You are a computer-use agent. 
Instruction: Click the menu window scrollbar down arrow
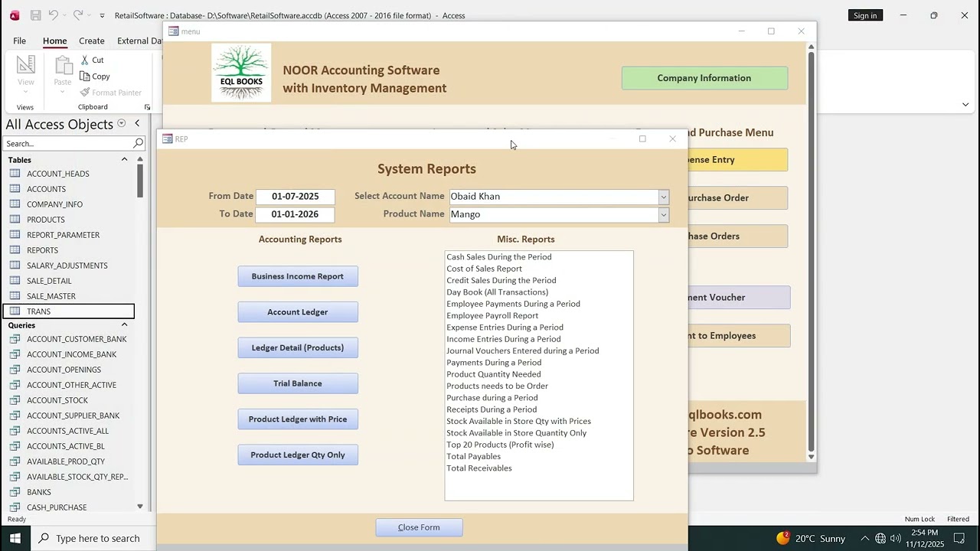pos(811,457)
